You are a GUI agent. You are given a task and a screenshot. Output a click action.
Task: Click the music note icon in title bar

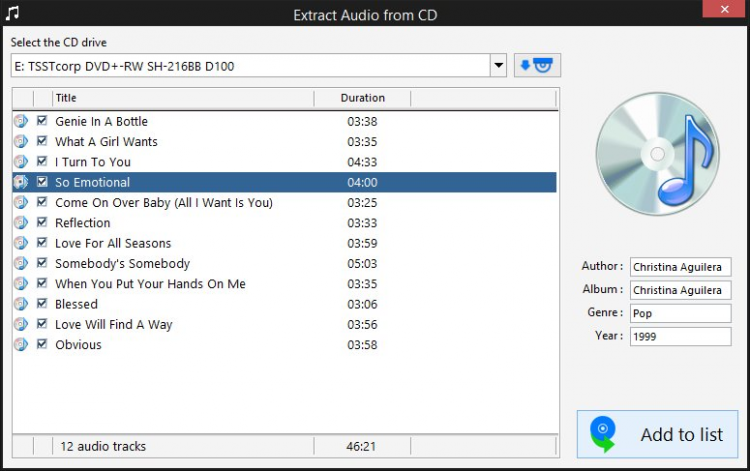pos(12,13)
